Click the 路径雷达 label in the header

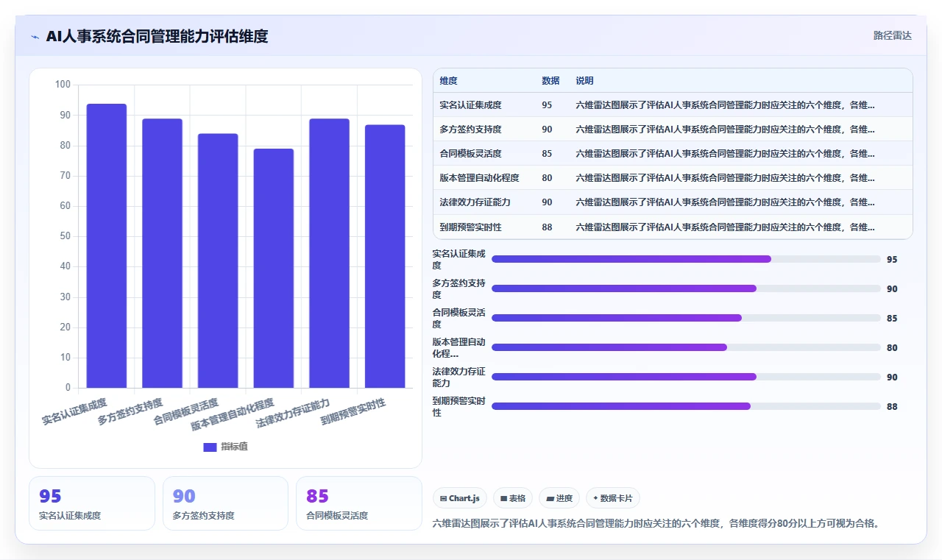coord(892,35)
